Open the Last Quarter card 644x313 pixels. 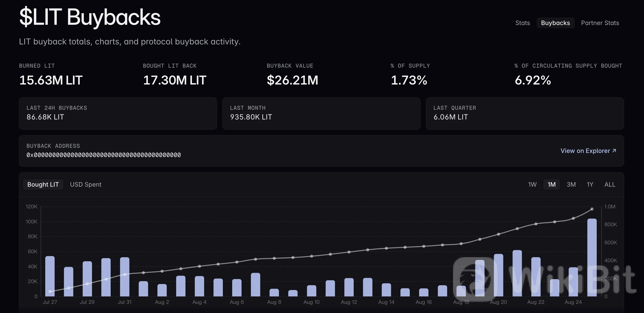525,113
